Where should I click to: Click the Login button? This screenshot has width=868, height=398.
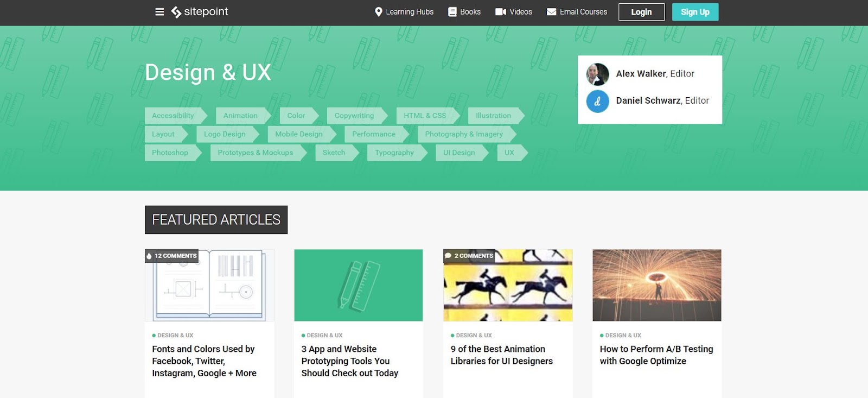(x=641, y=12)
